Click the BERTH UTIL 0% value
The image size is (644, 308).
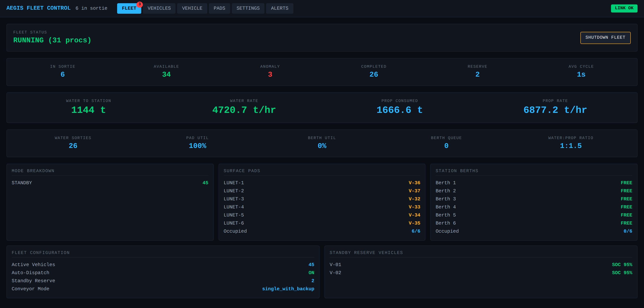pyautogui.click(x=322, y=146)
